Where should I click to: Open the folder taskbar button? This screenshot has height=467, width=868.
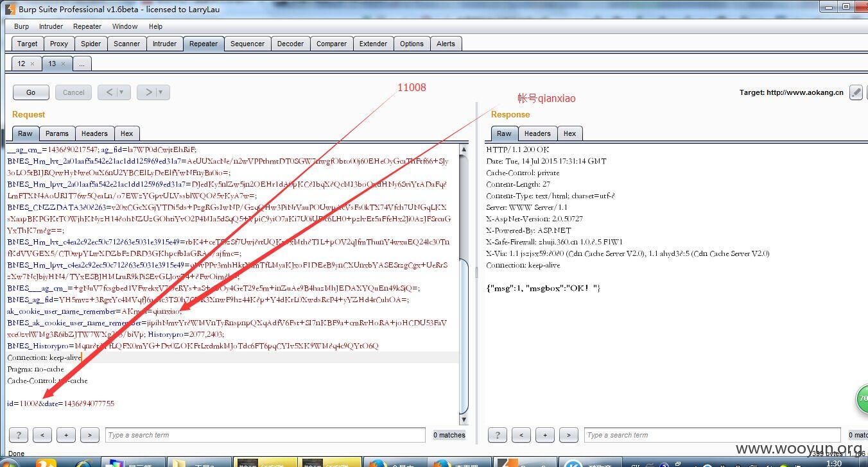(199, 463)
